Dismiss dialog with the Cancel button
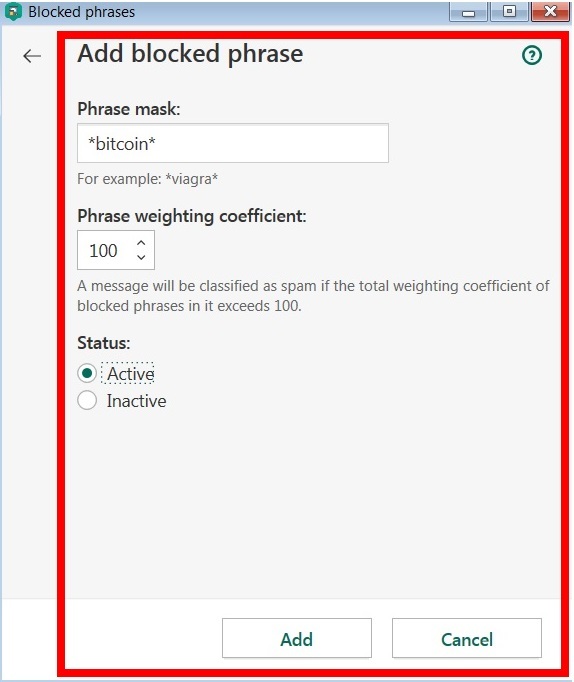Image resolution: width=574 pixels, height=682 pixels. 467,638
